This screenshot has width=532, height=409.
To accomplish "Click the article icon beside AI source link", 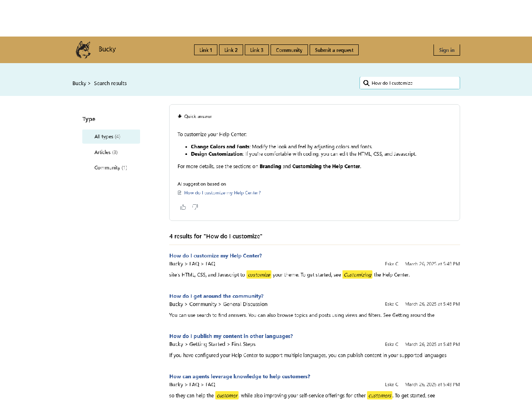I will point(180,193).
